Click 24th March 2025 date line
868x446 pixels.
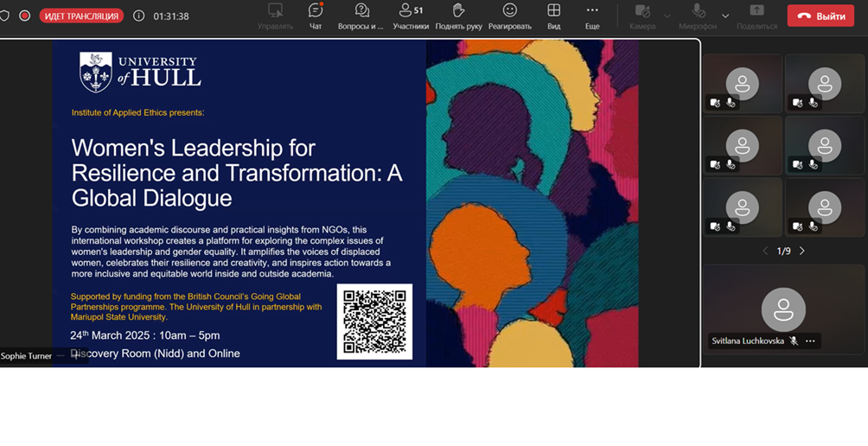[x=145, y=335]
